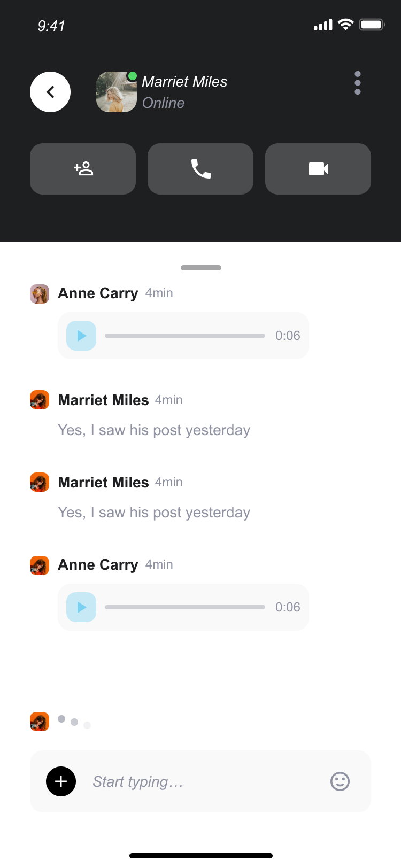Open the emoji picker smiley icon
The image size is (401, 868).
[340, 781]
